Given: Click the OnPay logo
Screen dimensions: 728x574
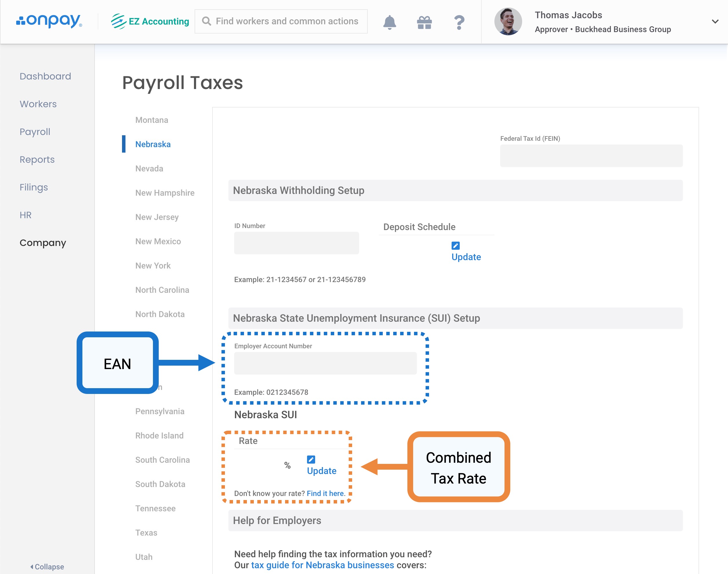Looking at the screenshot, I should click(49, 21).
